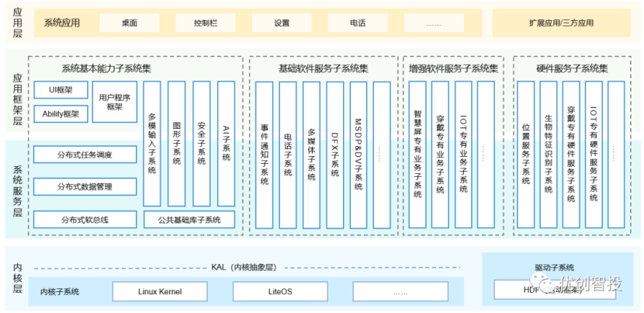Click the 电话子系统 vertical box
Image resolution: width=644 pixels, height=313 pixels.
pos(288,155)
